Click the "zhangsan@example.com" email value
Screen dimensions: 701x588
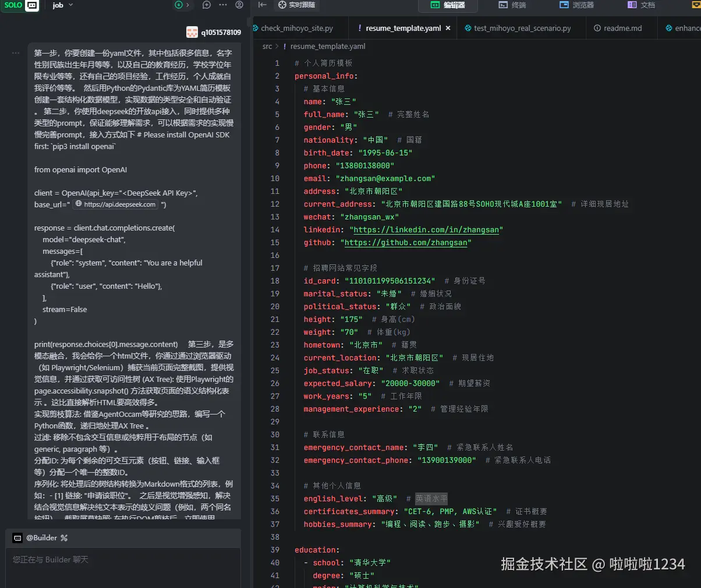pos(385,179)
